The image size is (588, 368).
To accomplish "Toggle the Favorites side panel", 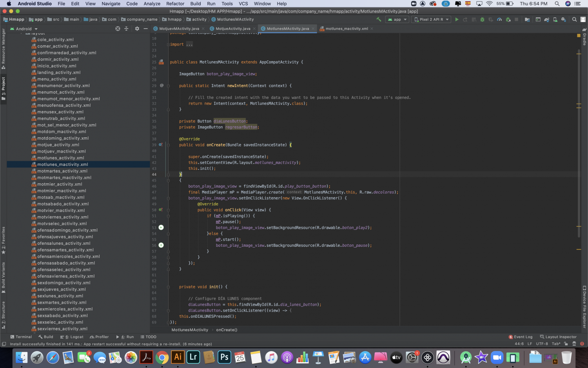I will [4, 240].
